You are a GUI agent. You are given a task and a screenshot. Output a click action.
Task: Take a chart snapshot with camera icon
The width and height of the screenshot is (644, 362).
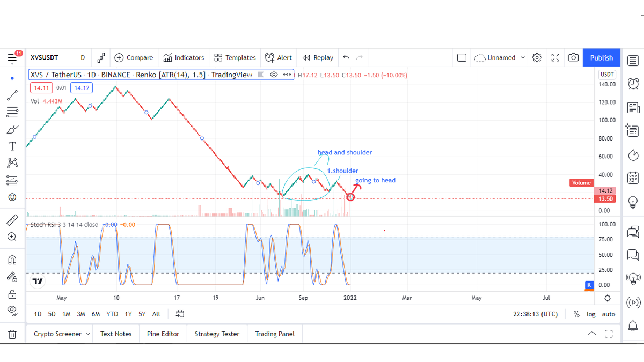573,57
